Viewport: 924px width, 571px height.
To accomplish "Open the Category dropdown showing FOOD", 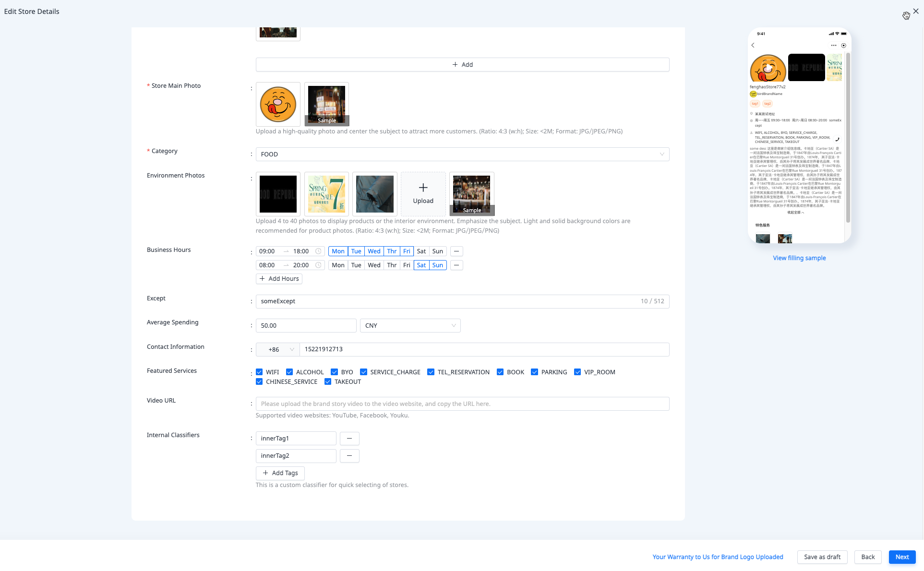I will (462, 155).
